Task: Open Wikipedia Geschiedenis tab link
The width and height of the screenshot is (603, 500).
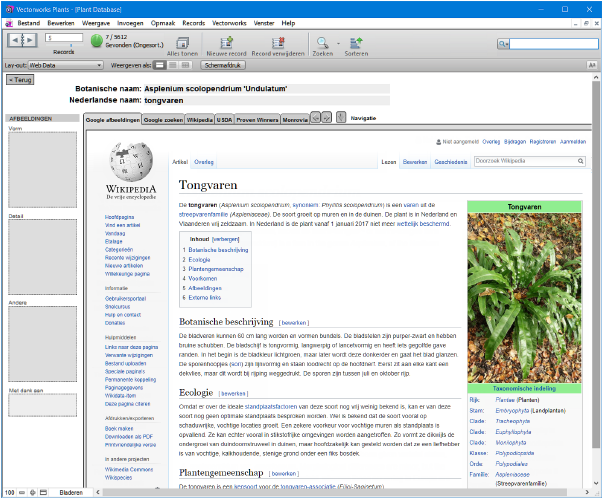Action: coord(451,162)
